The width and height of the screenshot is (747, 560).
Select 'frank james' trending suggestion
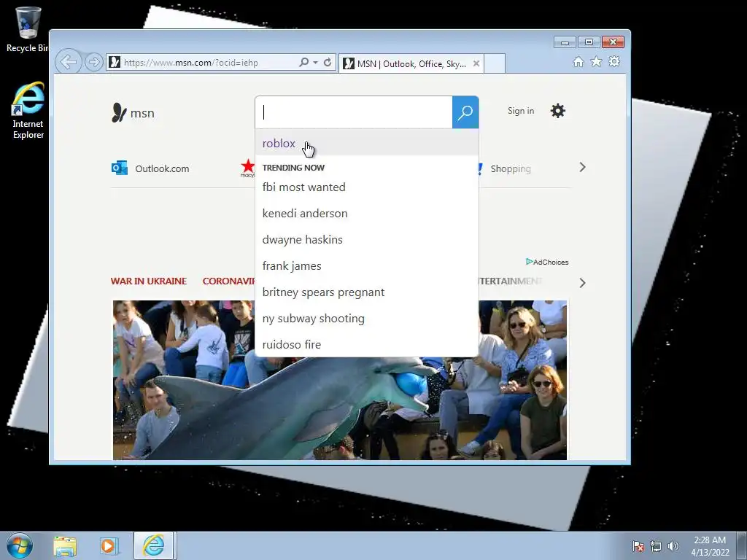(367, 265)
